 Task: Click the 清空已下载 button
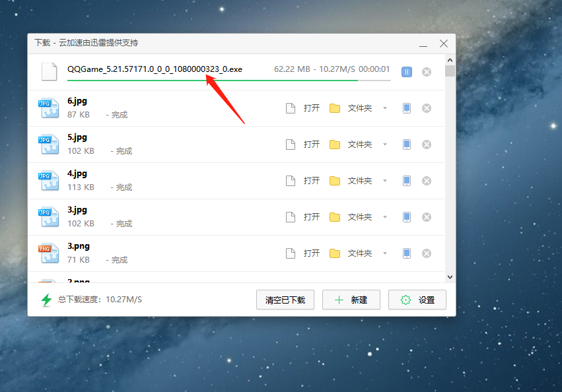[x=285, y=300]
